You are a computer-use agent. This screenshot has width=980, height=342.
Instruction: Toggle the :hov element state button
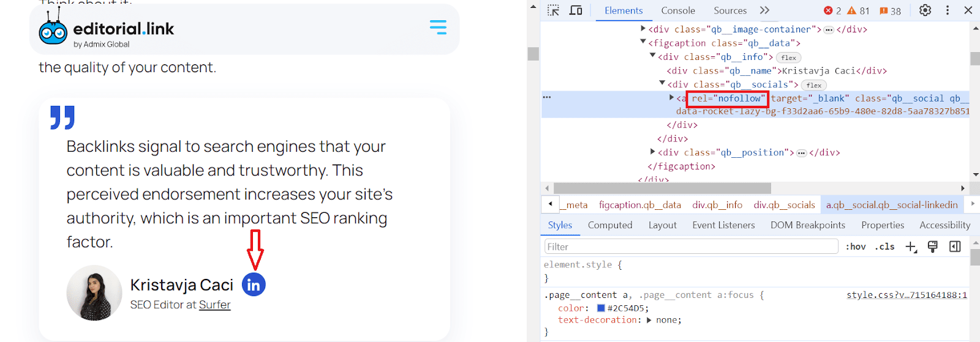point(856,247)
